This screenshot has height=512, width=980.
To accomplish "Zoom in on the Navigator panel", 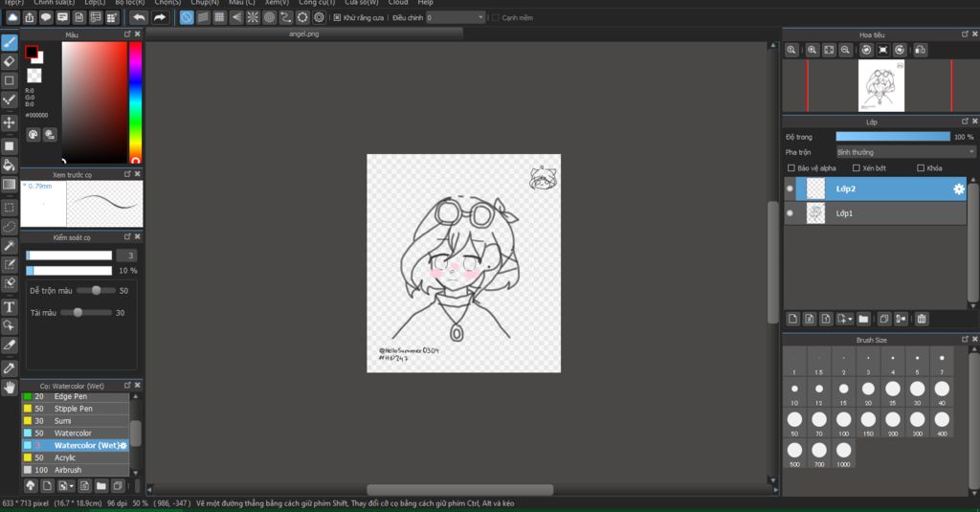I will click(812, 50).
